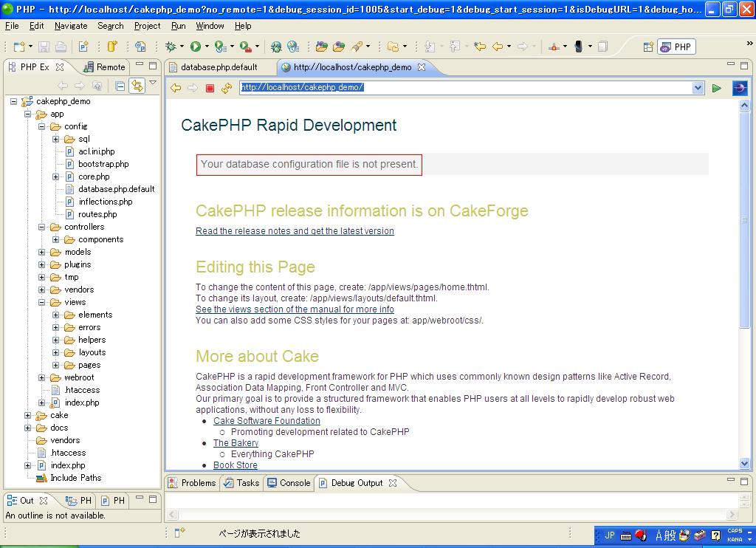Open The Bakery link
Screen dimensions: 756x548
236,443
